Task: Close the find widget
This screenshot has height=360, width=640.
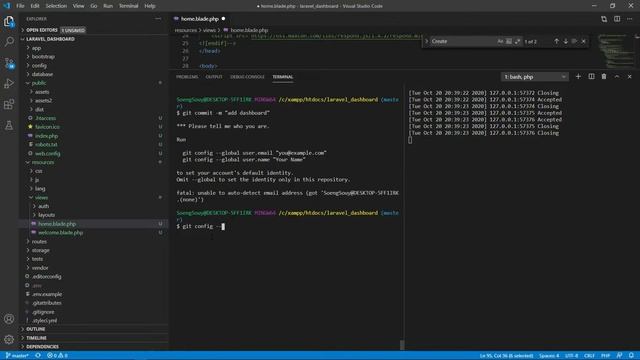Action: pos(584,41)
